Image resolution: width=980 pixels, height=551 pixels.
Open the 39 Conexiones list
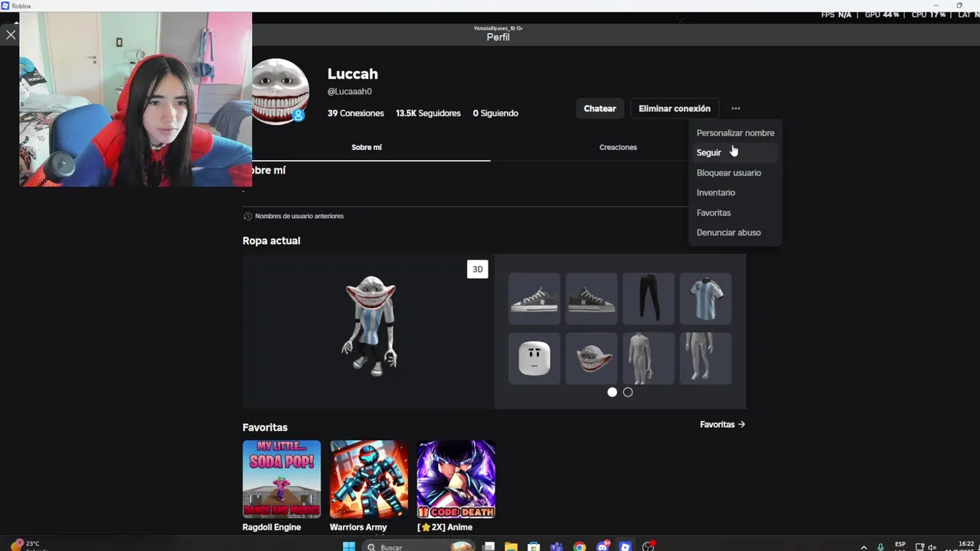(x=355, y=113)
